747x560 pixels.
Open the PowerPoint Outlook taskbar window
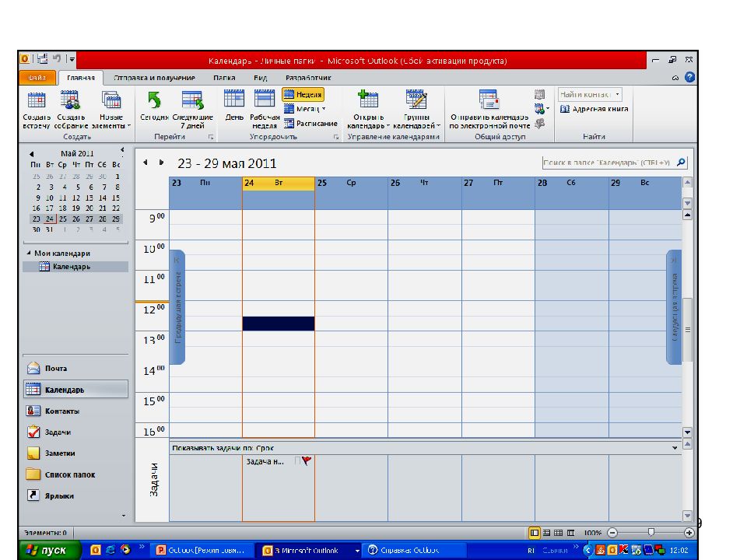(202, 551)
